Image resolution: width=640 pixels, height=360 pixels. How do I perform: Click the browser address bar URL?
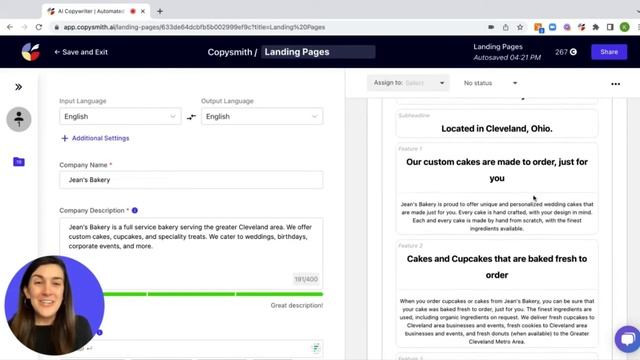point(194,27)
